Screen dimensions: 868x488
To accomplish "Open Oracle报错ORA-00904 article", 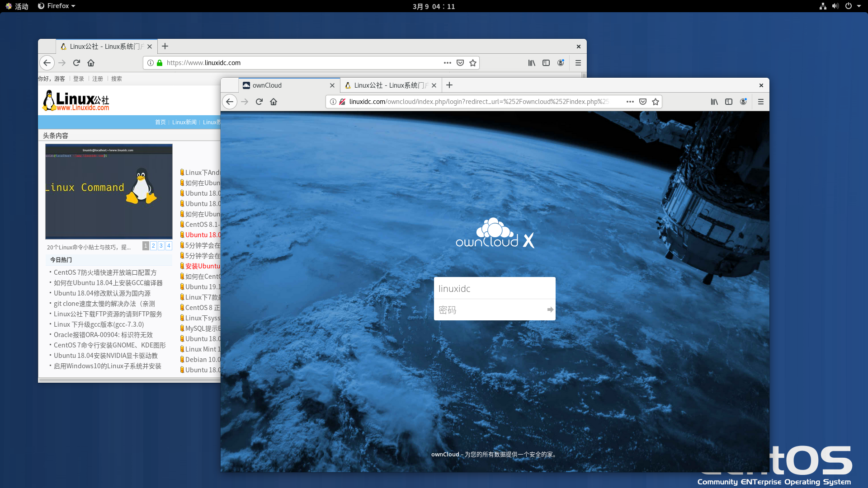I will coord(104,335).
